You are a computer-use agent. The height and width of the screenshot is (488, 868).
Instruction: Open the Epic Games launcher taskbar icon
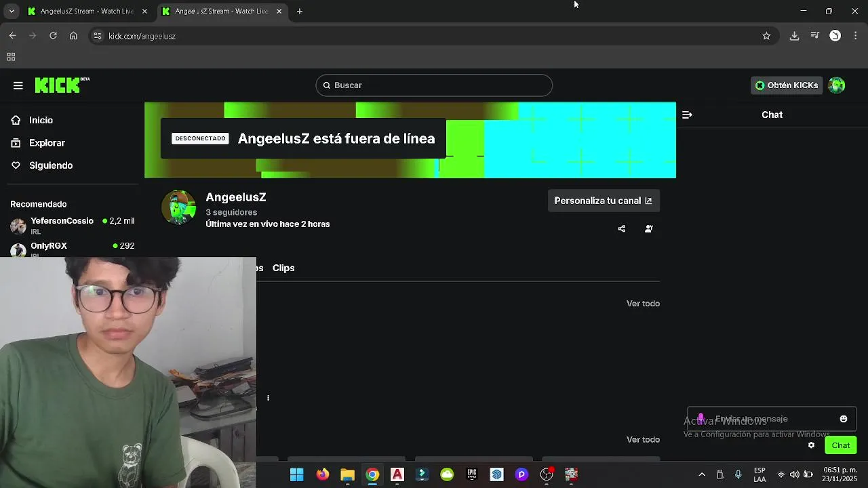(x=472, y=474)
